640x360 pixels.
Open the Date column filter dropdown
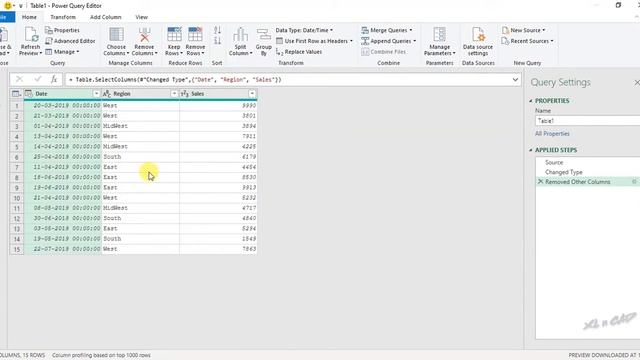pos(96,94)
